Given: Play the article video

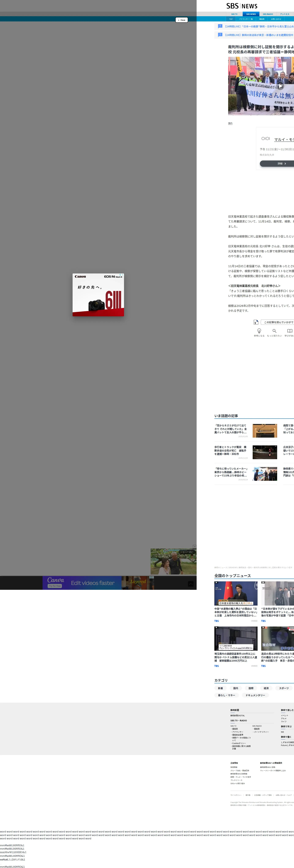Looking at the screenshot, I should click(x=280, y=86).
